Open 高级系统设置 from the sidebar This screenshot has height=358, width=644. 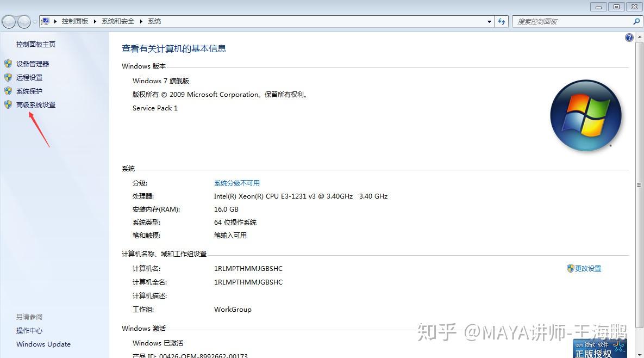pos(36,105)
